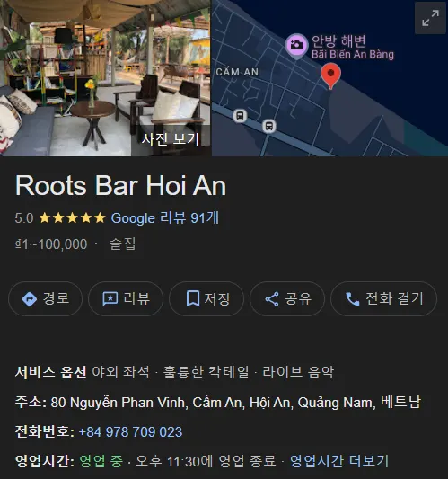Click the red location pin on the map

click(330, 75)
